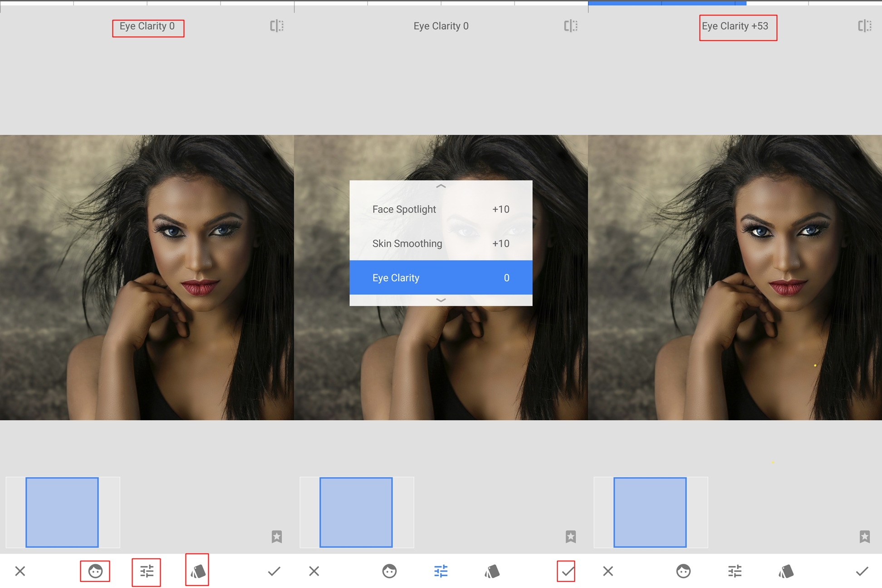Toggle compare view beside 'Eye Clarity +53'
The image size is (882, 588).
pos(865,26)
